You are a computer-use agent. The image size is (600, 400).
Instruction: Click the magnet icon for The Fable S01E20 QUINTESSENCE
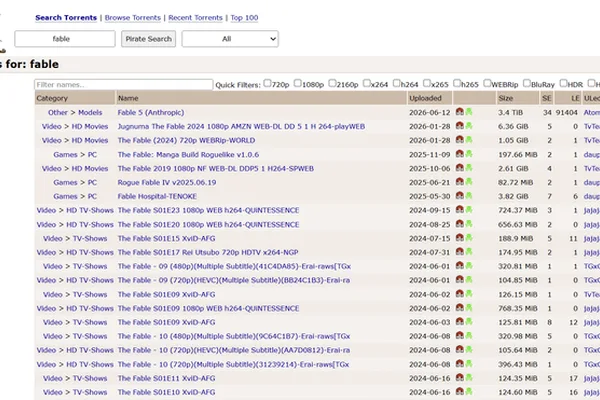click(460, 224)
